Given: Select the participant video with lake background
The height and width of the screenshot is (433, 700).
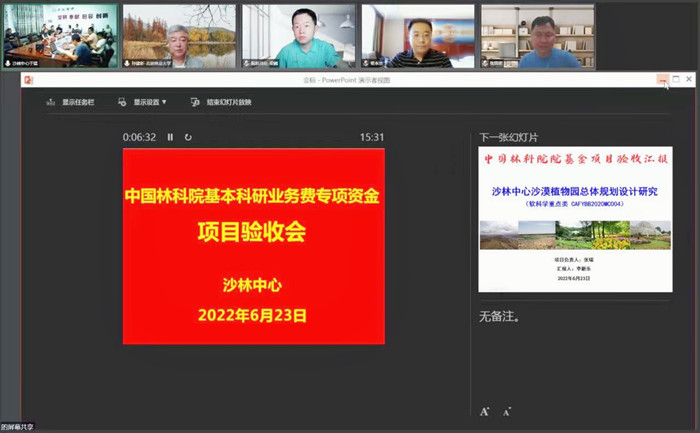Looking at the screenshot, I should pos(179,37).
